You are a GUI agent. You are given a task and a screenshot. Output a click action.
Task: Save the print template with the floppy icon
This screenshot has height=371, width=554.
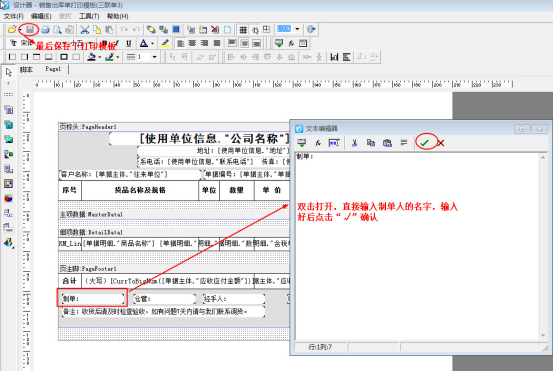click(30, 30)
